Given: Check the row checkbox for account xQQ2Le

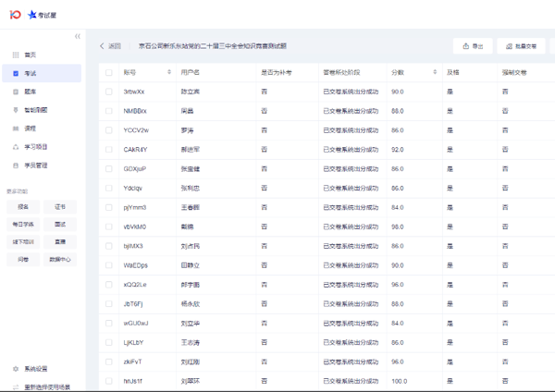Looking at the screenshot, I should pyautogui.click(x=108, y=285).
